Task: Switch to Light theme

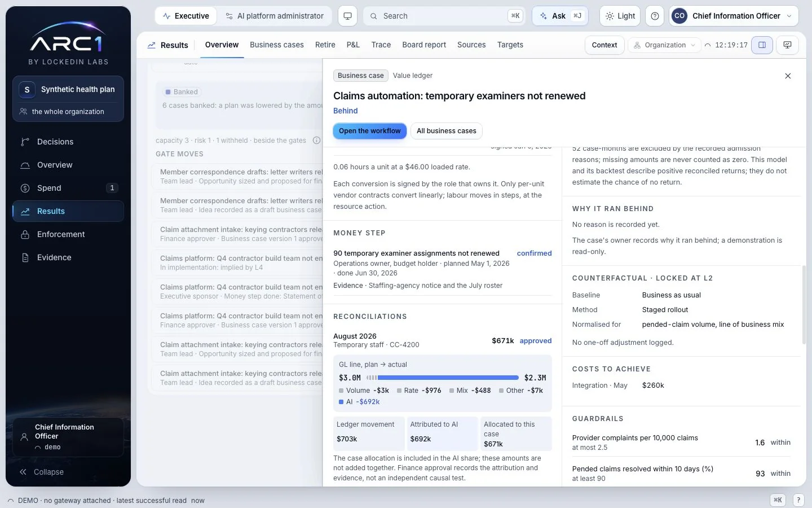Action: click(620, 16)
